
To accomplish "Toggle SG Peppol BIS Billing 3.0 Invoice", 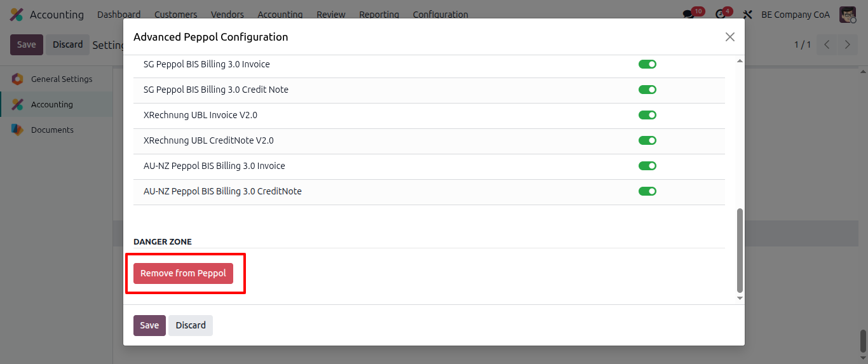I will click(647, 64).
